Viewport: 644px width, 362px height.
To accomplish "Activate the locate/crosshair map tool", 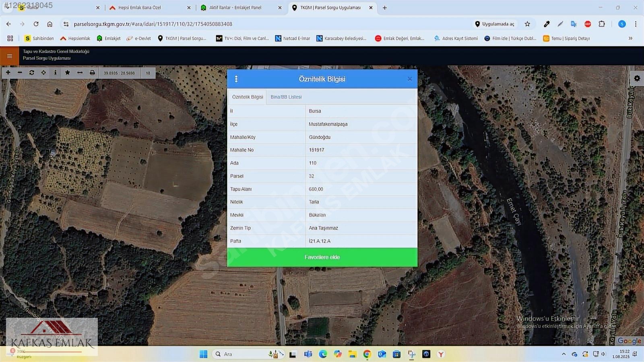I will (43, 72).
